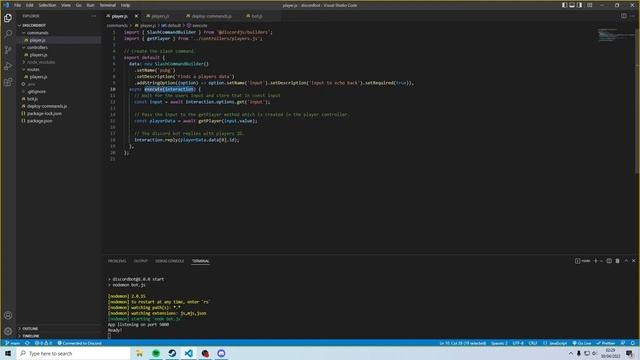Click the UTF-8 encoding status item

pos(518,343)
